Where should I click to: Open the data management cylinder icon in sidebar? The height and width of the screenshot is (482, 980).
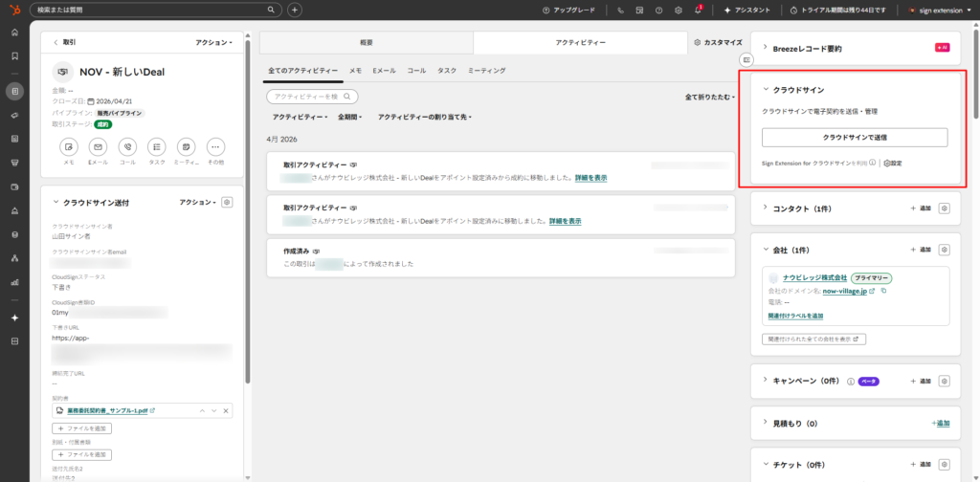pyautogui.click(x=14, y=234)
